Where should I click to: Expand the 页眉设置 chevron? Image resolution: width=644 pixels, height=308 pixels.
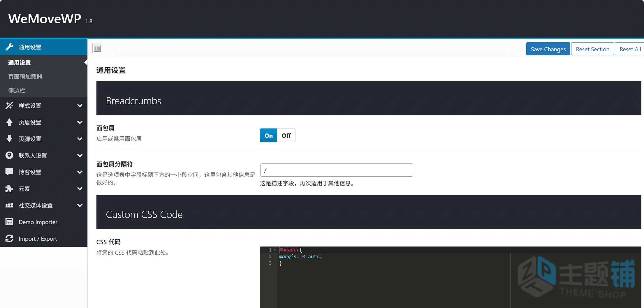pyautogui.click(x=80, y=122)
